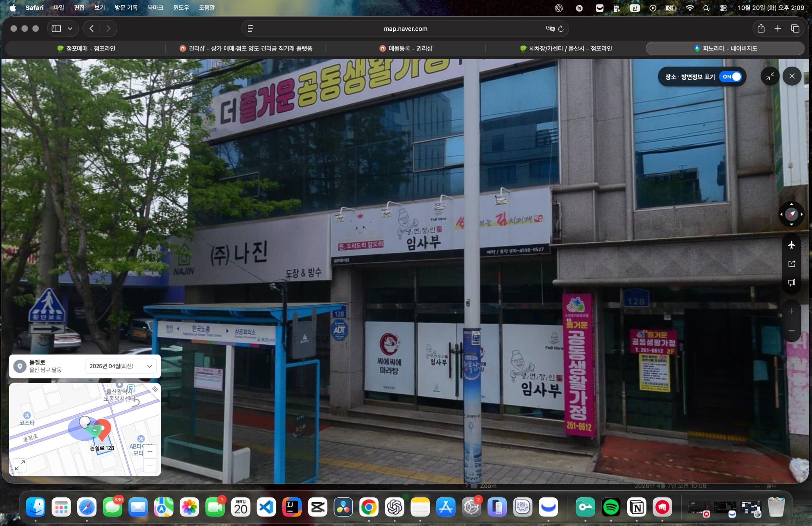Open the 도움말 menu
This screenshot has height=526, width=812.
207,8
